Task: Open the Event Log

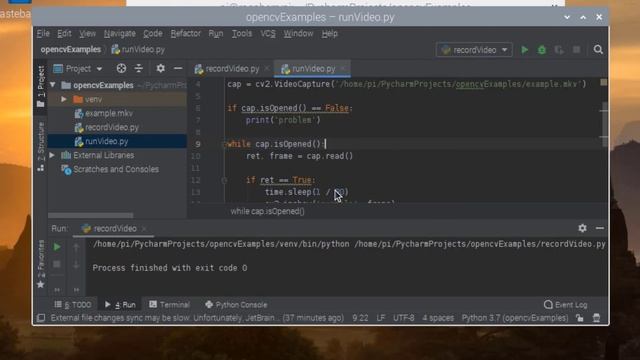Action: (566, 305)
